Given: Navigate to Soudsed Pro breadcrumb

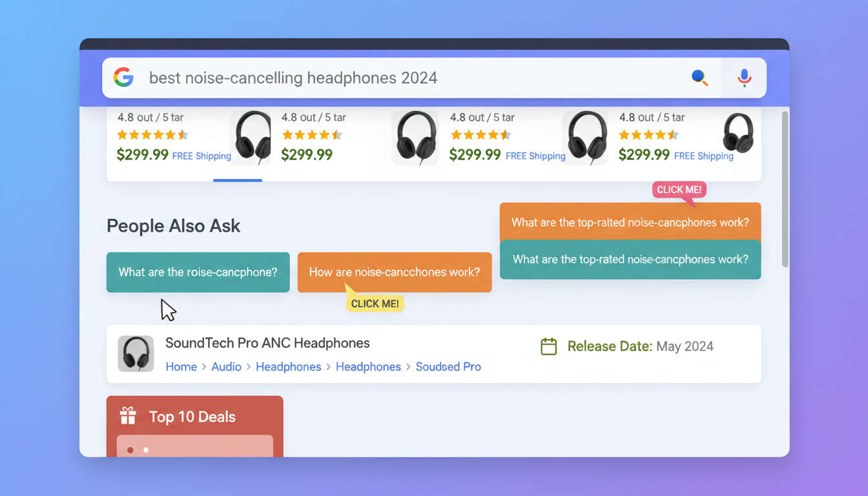Looking at the screenshot, I should (448, 366).
